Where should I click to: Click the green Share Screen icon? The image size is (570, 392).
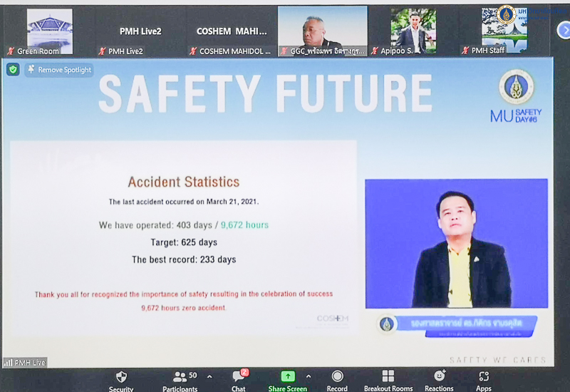pyautogui.click(x=287, y=376)
